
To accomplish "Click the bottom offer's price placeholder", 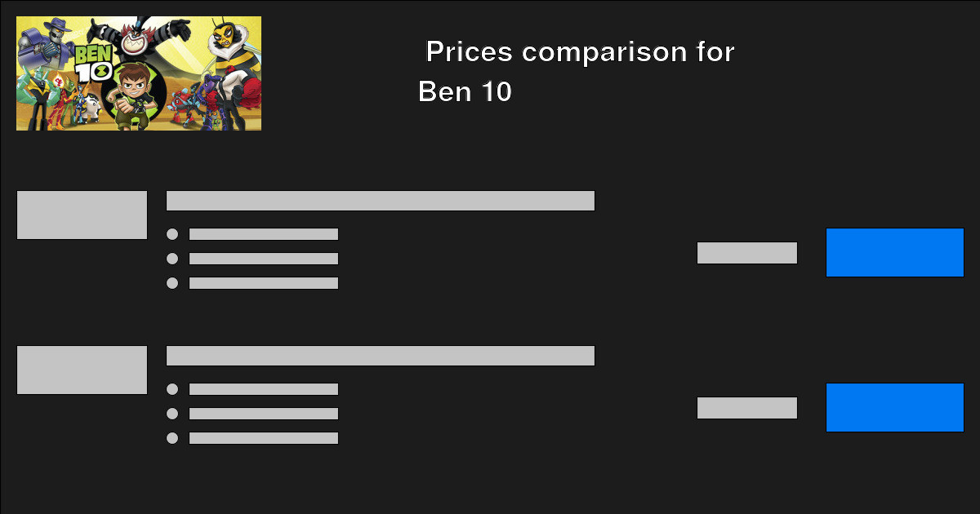I will pos(747,407).
